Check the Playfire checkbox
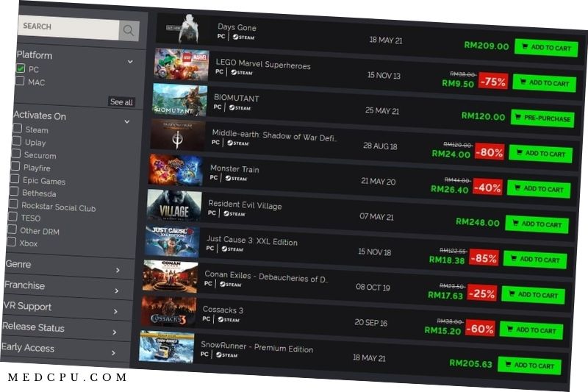 (x=15, y=166)
